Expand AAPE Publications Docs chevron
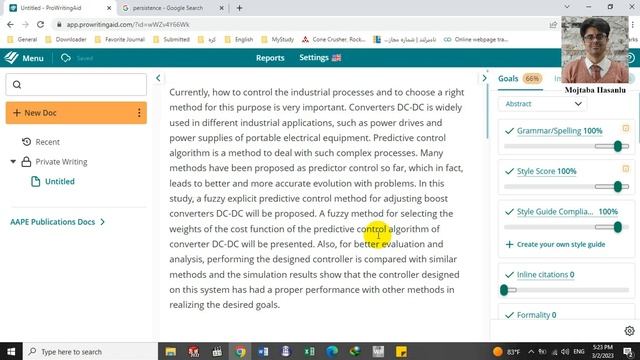 pos(102,222)
